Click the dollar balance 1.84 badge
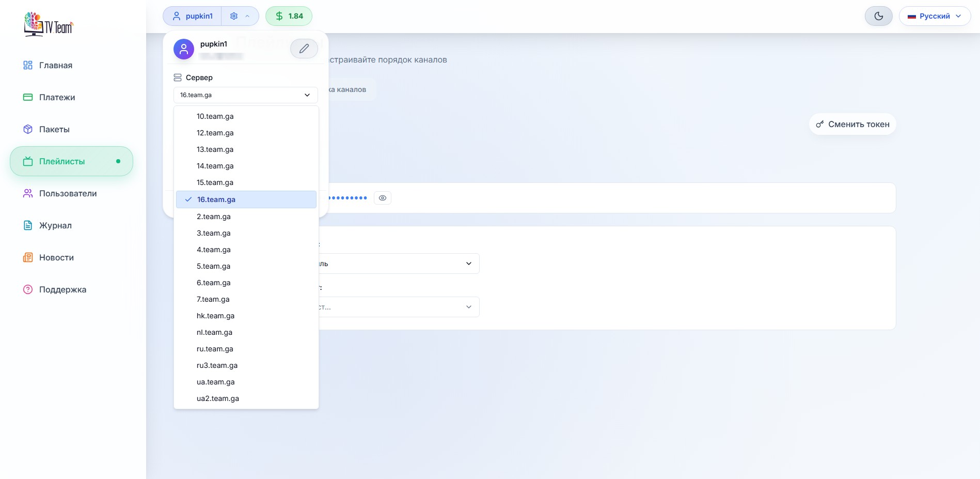980x479 pixels. click(289, 16)
